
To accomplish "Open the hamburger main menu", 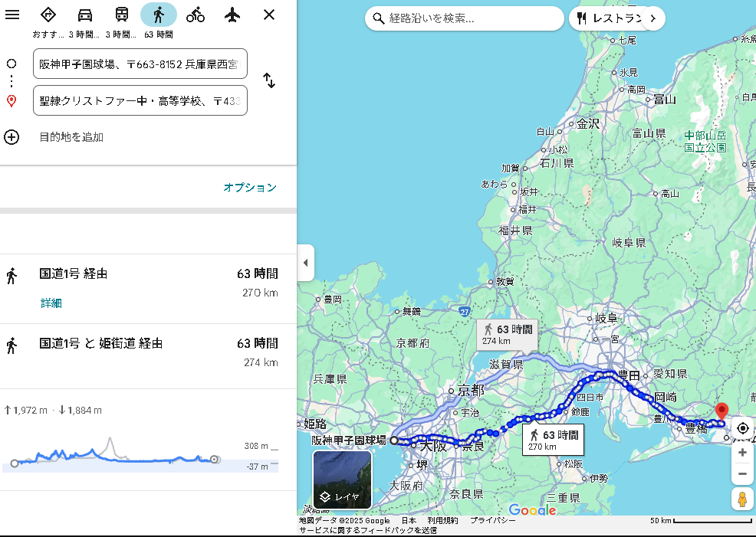I will 12,15.
